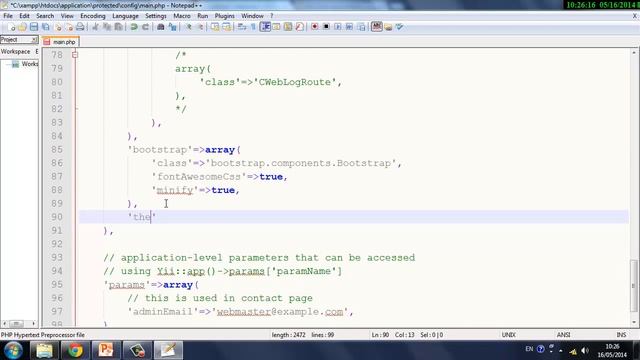This screenshot has height=360, width=640.
Task: Click the Workspace column header
Action: 16,51
